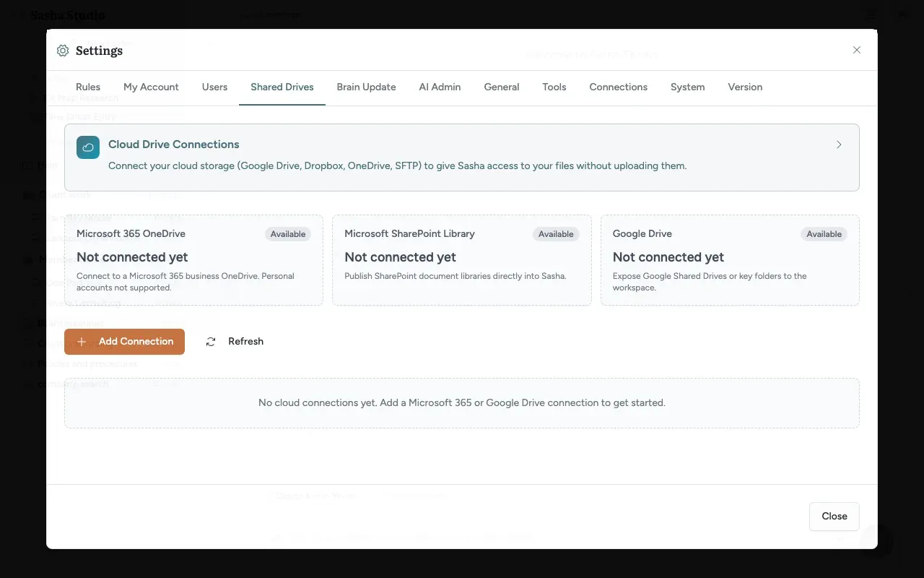Click the Refresh button label
Viewport: 924px width, 578px height.
tap(245, 342)
